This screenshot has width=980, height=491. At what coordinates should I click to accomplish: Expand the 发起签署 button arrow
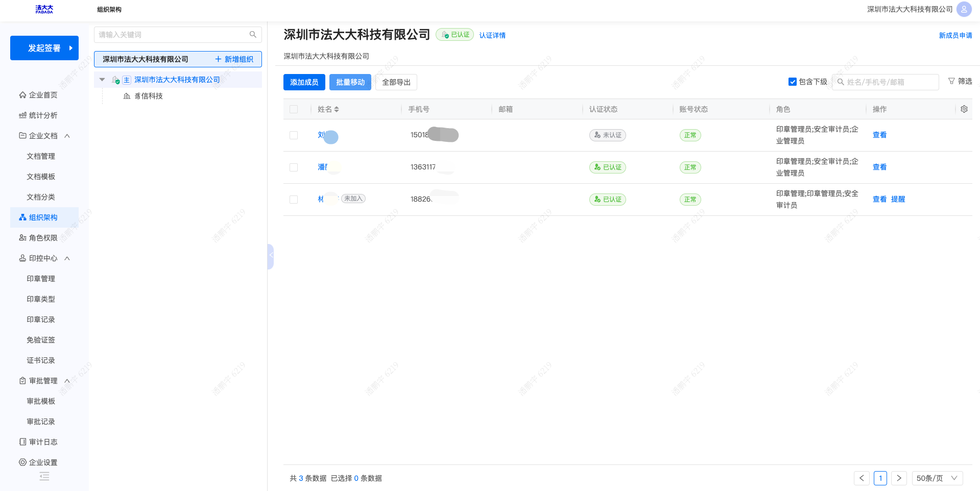tap(70, 48)
